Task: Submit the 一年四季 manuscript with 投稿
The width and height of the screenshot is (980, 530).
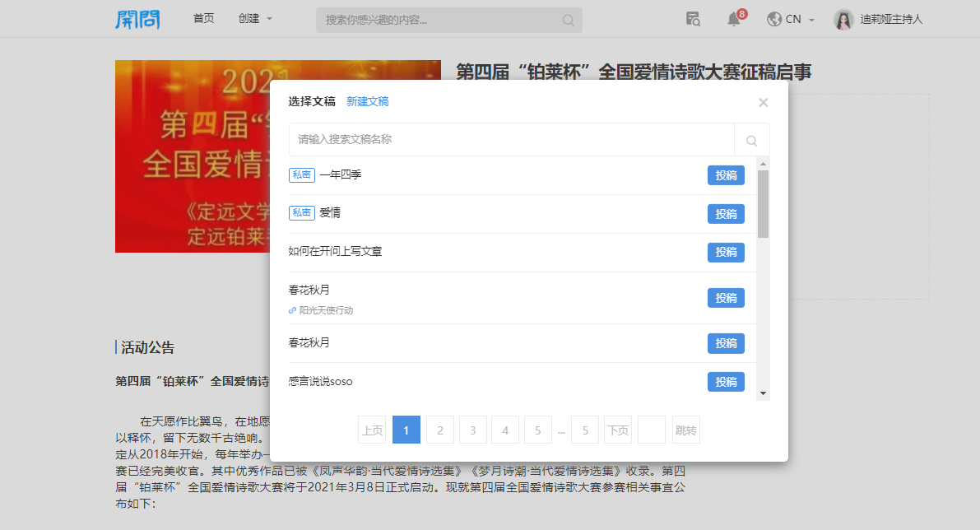Action: coord(727,175)
